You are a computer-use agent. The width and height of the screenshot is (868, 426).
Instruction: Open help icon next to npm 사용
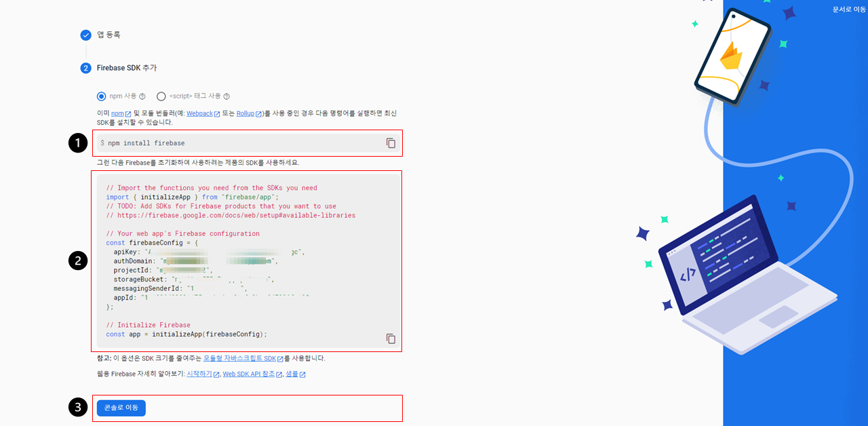(142, 96)
